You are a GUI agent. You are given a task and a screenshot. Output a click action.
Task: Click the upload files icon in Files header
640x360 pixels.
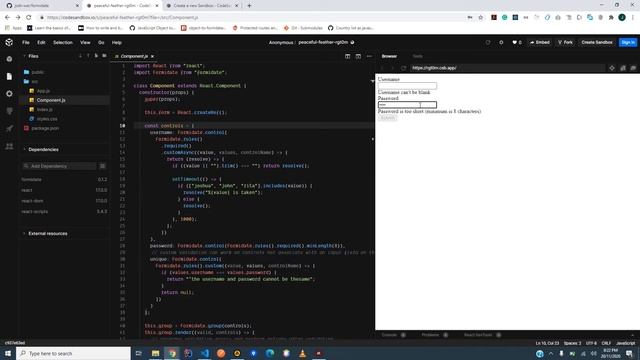click(x=88, y=56)
